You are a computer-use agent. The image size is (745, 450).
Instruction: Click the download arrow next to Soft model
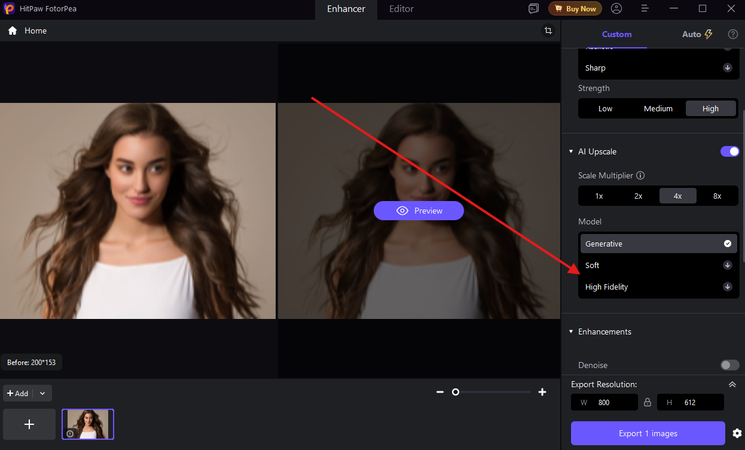point(727,265)
